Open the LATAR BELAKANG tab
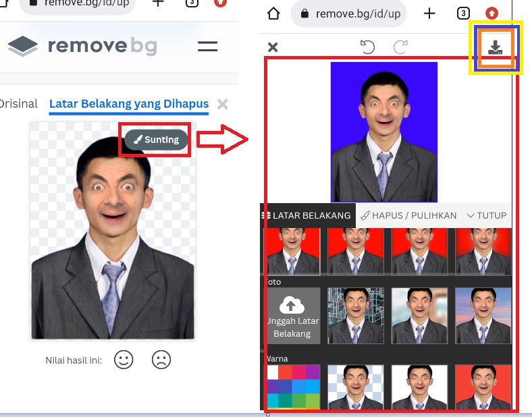The width and height of the screenshot is (532, 417). point(308,216)
